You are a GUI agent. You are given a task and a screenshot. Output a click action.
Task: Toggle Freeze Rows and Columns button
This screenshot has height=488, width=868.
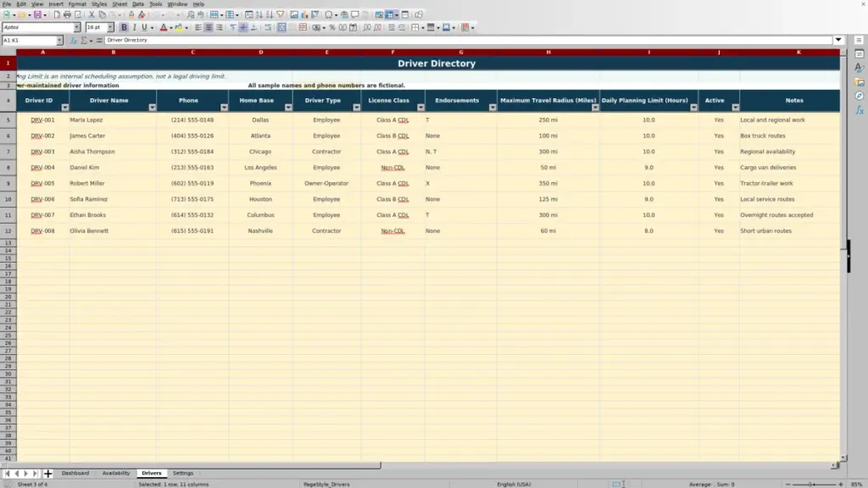click(x=389, y=15)
